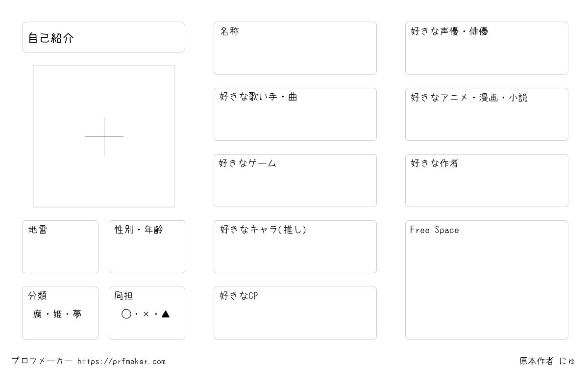Click the 好きな歌い手・曲 field
The height and width of the screenshot is (368, 588).
tap(295, 114)
